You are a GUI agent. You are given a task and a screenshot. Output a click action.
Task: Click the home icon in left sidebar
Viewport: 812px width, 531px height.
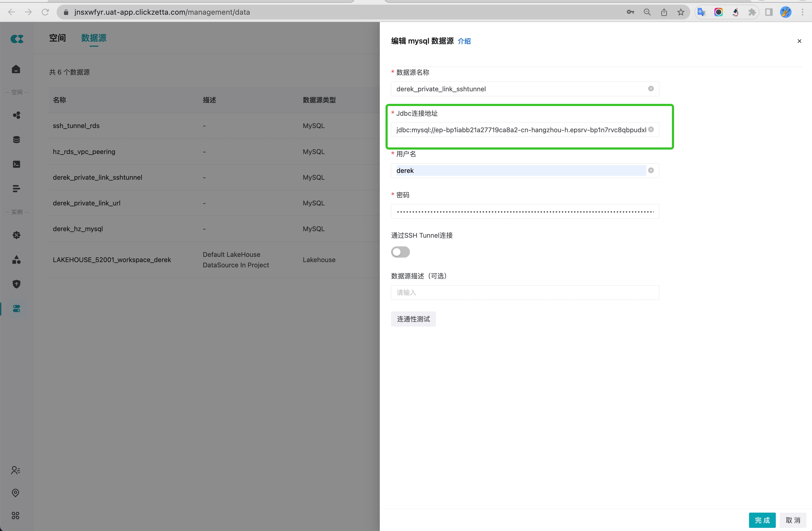coord(16,69)
